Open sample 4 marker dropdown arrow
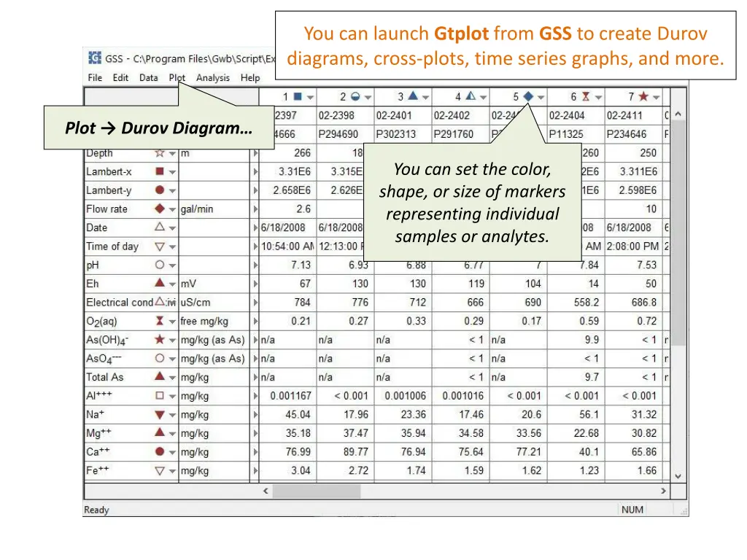 pos(483,98)
